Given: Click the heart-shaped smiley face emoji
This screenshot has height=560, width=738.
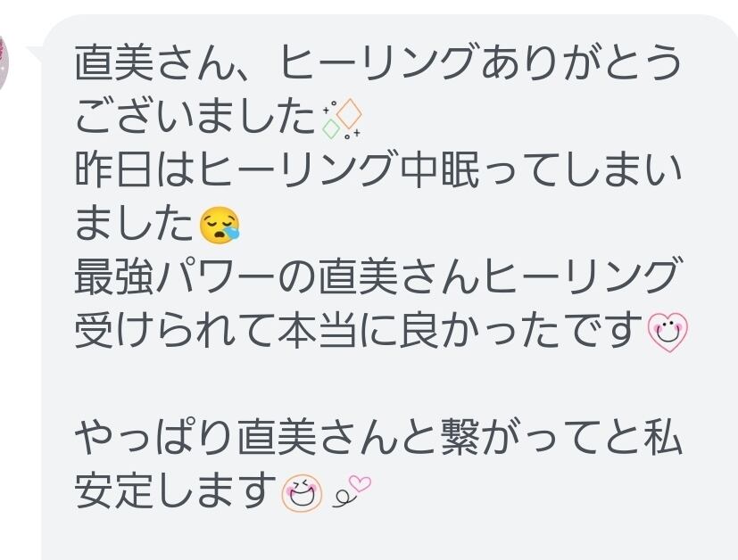Looking at the screenshot, I should point(668,332).
